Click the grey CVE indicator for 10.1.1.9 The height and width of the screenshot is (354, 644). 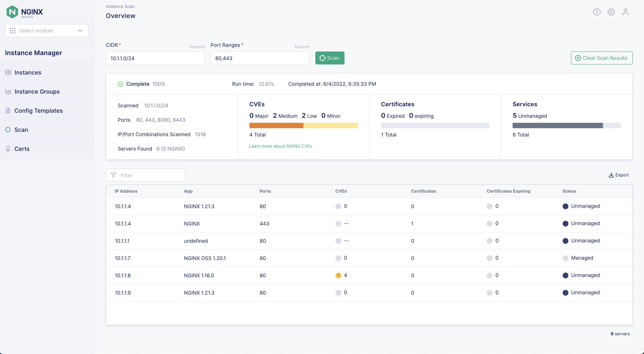tap(338, 293)
